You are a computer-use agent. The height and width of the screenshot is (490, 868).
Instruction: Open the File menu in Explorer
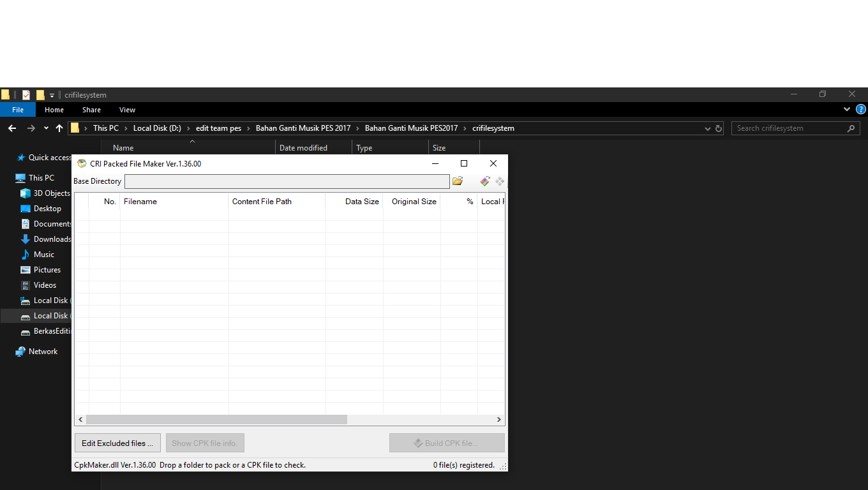[x=18, y=110]
